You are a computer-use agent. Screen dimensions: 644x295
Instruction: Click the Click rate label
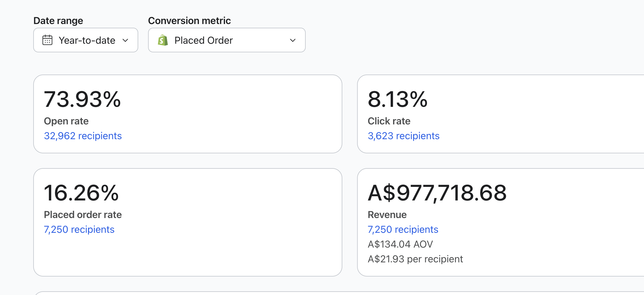pyautogui.click(x=389, y=121)
